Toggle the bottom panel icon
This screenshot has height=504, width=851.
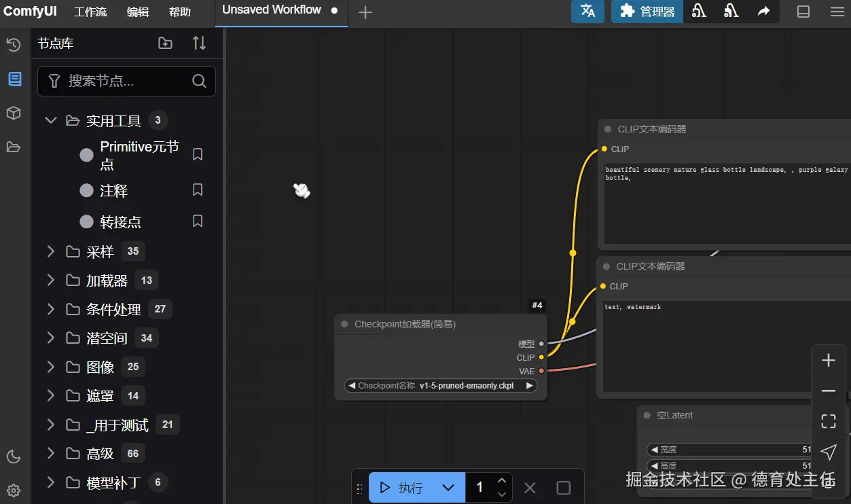pos(803,12)
